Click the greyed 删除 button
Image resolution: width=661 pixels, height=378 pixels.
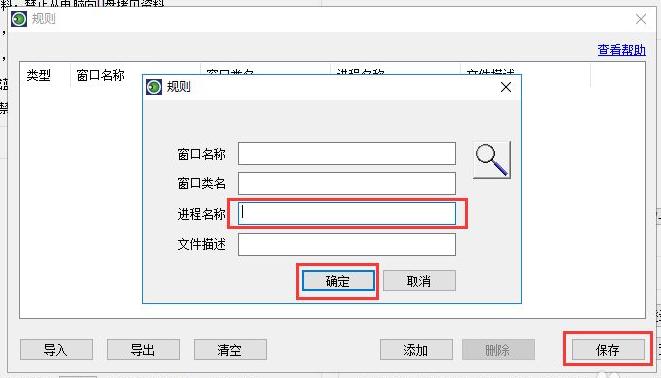498,350
